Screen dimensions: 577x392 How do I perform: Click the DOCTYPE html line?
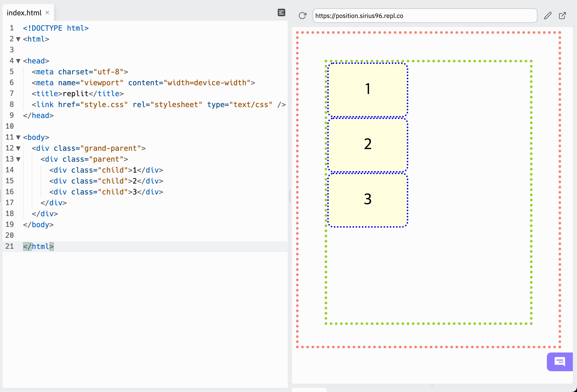[56, 28]
